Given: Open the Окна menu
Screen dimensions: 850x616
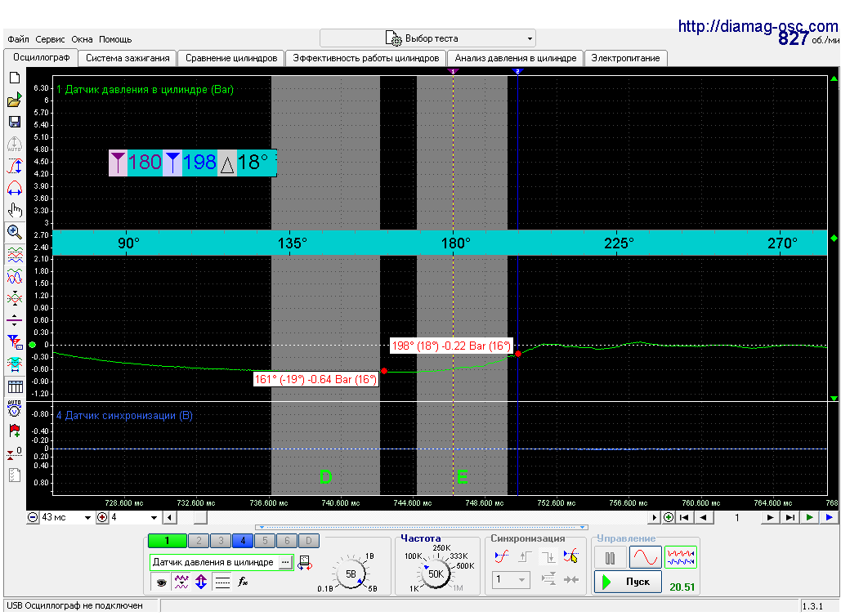Looking at the screenshot, I should pyautogui.click(x=82, y=39).
